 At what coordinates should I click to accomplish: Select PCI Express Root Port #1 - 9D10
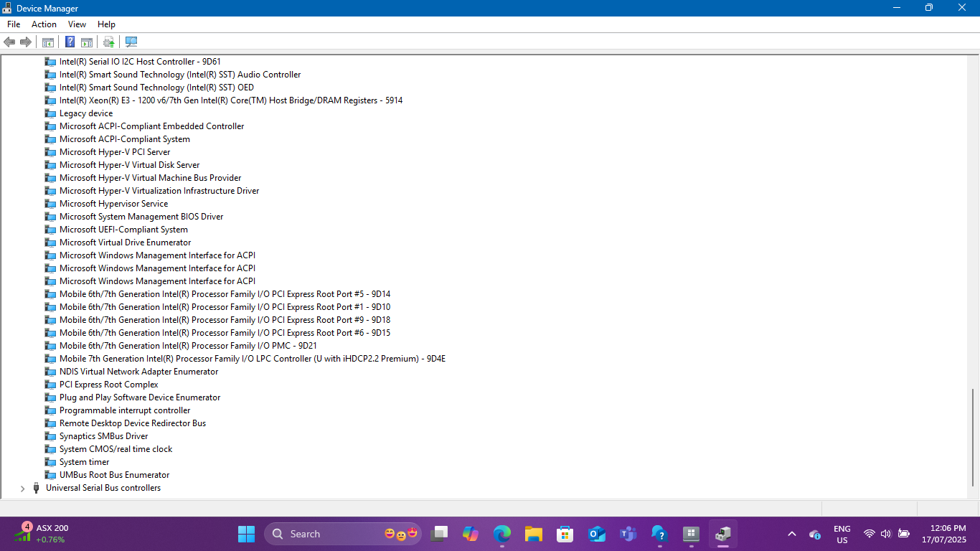(x=225, y=307)
